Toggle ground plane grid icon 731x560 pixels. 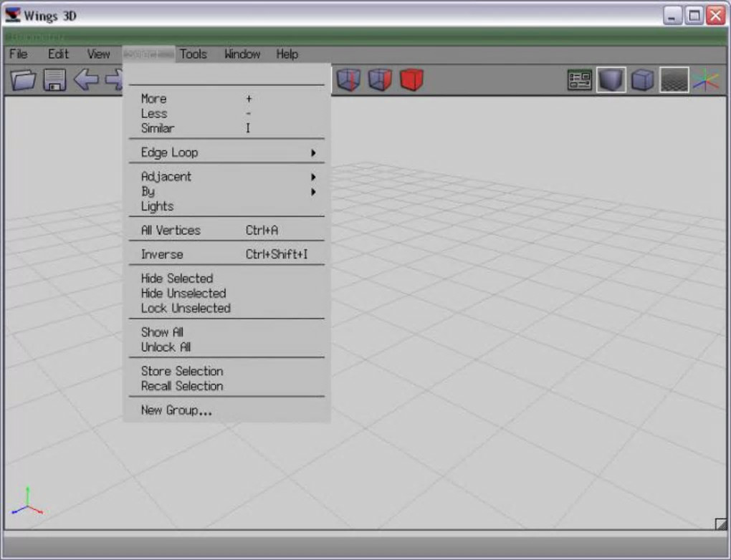pos(674,80)
